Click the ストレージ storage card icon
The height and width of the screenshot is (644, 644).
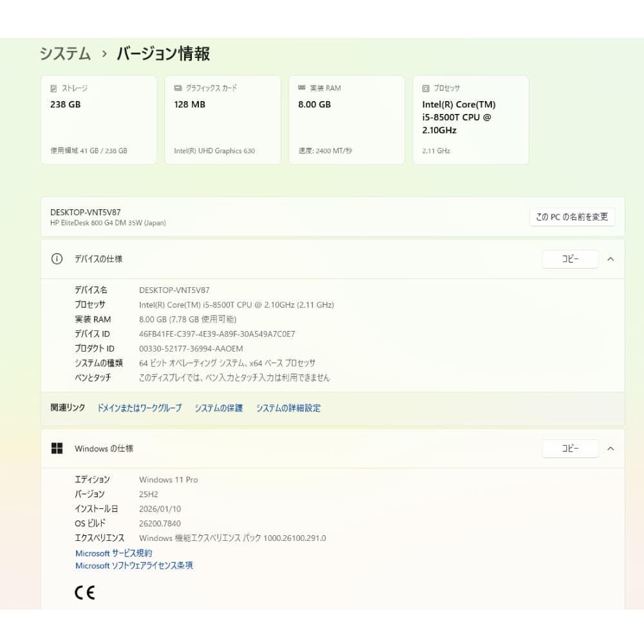[53, 88]
